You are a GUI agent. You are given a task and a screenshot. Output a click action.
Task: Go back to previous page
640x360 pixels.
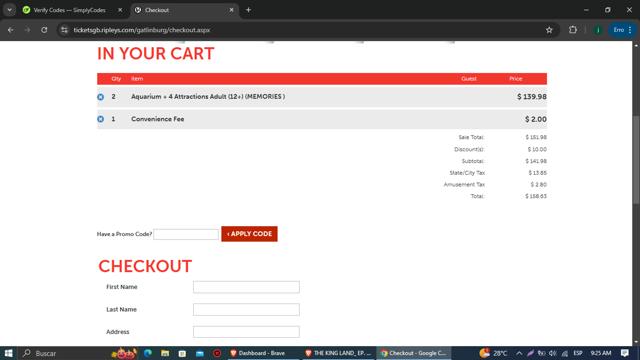(x=11, y=30)
